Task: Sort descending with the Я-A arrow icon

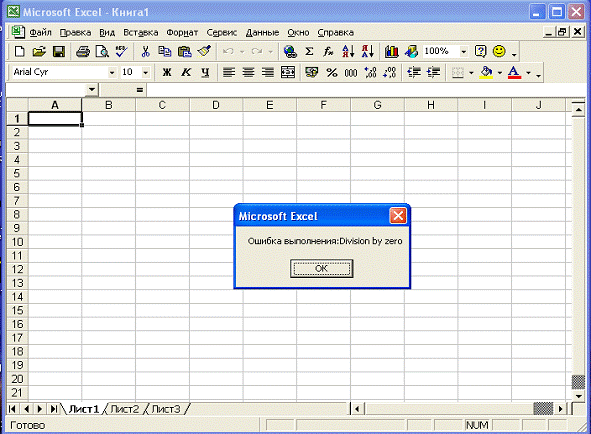Action: point(367,51)
